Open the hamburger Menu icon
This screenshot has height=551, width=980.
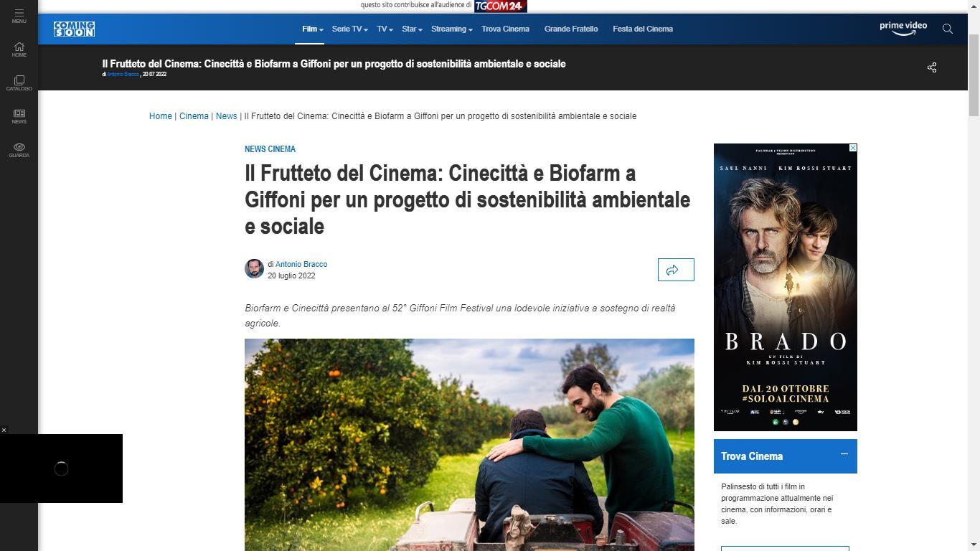[x=19, y=16]
